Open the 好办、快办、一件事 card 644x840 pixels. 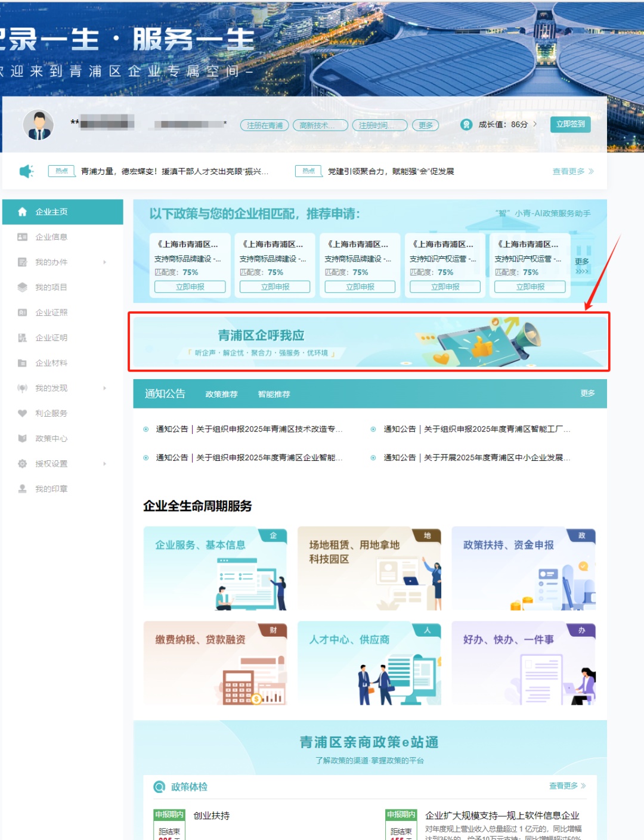click(x=524, y=664)
